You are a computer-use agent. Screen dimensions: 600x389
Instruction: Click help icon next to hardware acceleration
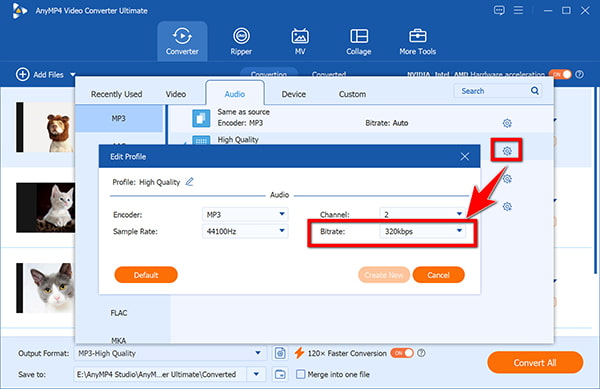tap(579, 74)
